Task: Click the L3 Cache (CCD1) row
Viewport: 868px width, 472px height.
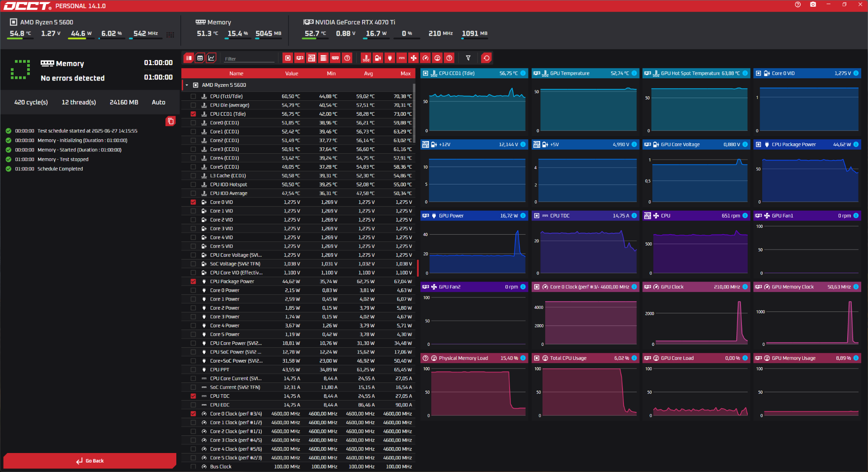Action: (298, 175)
